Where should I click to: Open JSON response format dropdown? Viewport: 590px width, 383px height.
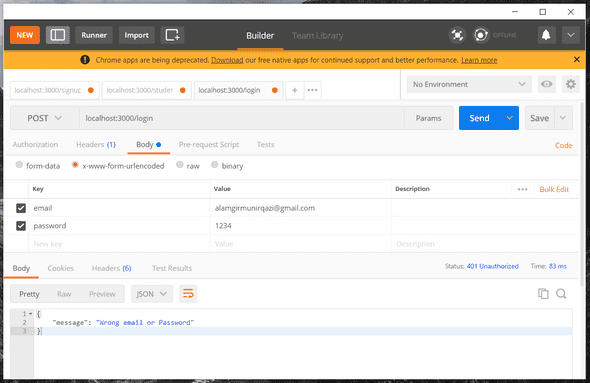click(152, 294)
